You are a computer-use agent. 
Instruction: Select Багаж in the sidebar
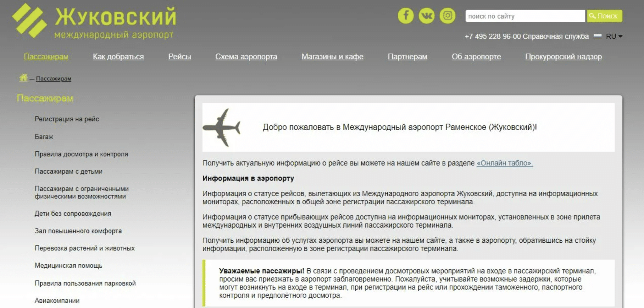tap(44, 137)
